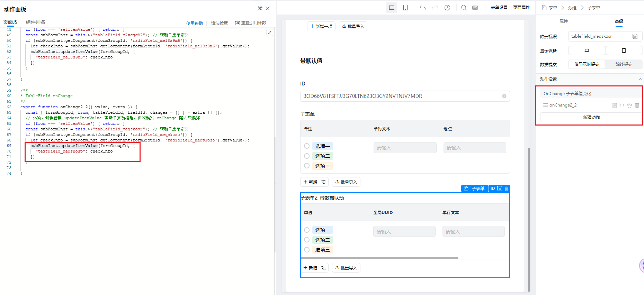Click the ID text input
The height and width of the screenshot is (295, 644).
click(x=405, y=96)
